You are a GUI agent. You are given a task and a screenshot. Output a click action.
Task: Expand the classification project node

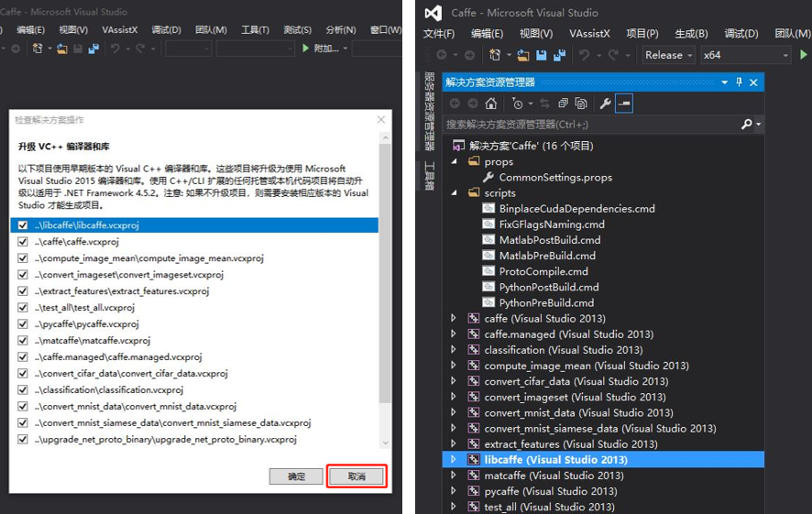(x=454, y=350)
